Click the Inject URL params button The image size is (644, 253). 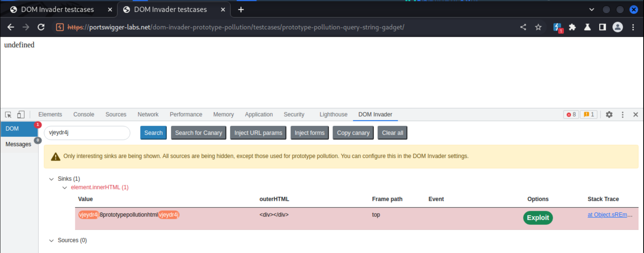(x=258, y=133)
